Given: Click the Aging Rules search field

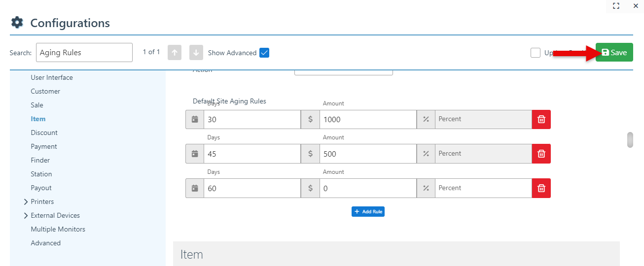Looking at the screenshot, I should (84, 53).
